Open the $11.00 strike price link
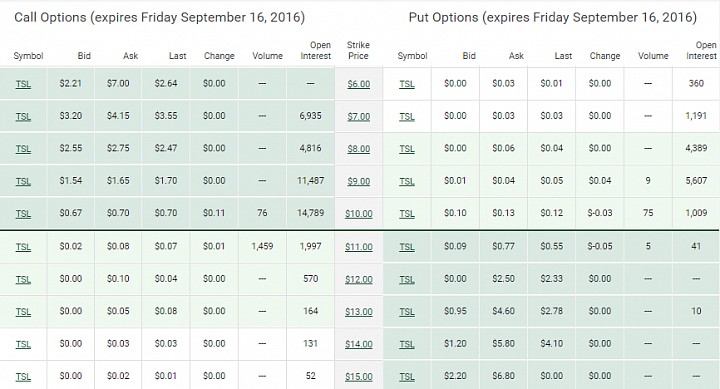Screen dimensions: 720x389 tap(359, 247)
